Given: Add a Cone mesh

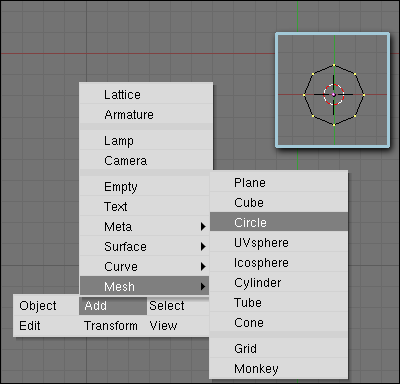Looking at the screenshot, I should click(279, 323).
